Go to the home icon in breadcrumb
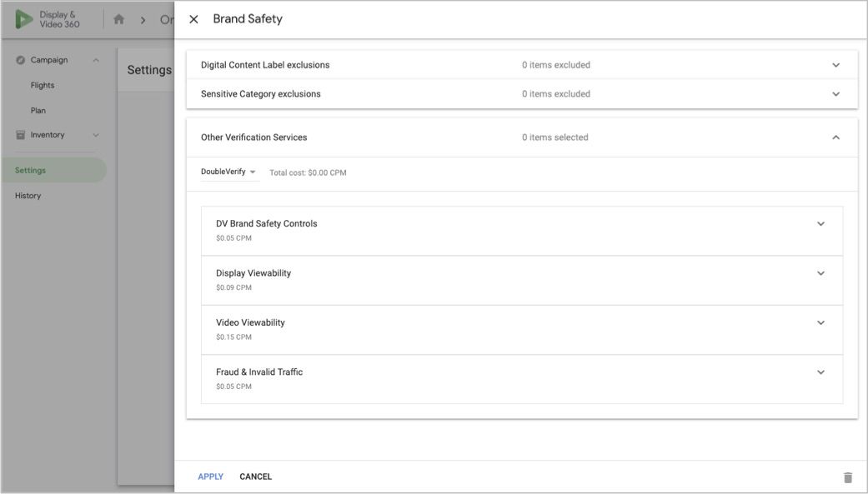This screenshot has width=868, height=494. pos(118,20)
